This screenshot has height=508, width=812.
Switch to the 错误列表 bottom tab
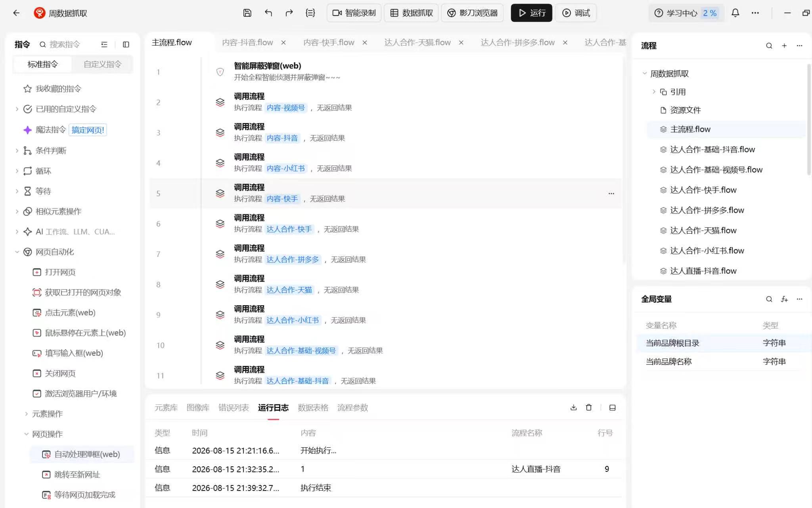tap(234, 408)
